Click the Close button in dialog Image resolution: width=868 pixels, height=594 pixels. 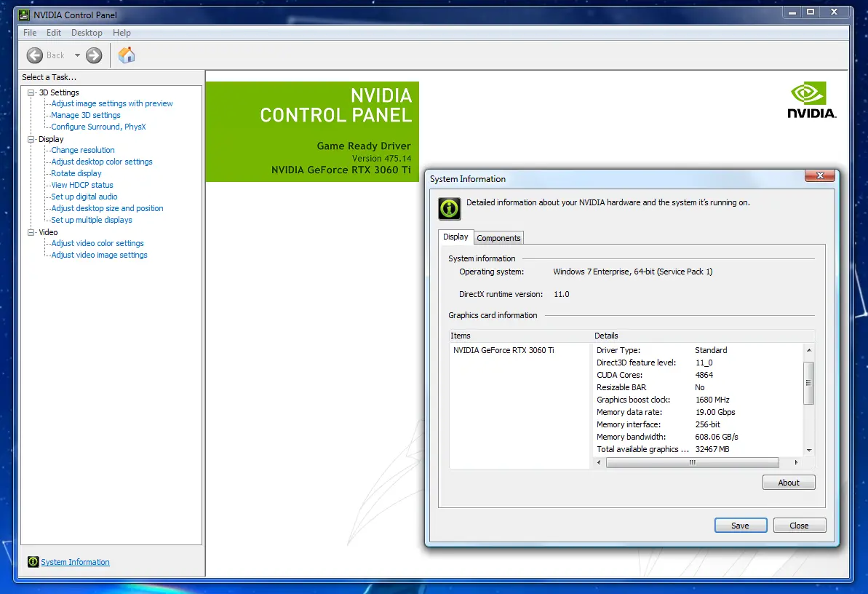point(800,526)
